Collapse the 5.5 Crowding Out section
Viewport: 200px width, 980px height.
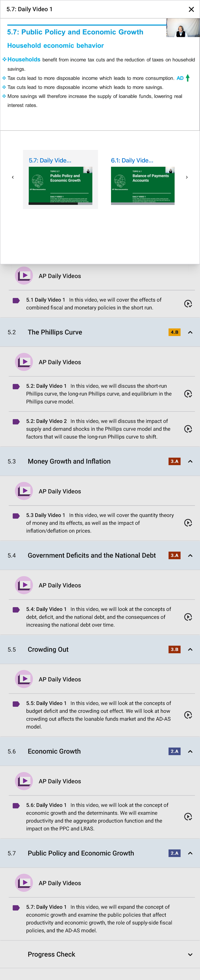point(190,649)
